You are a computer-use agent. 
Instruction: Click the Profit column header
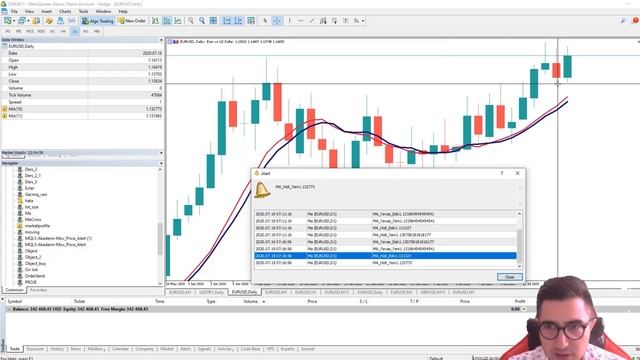pos(520,301)
